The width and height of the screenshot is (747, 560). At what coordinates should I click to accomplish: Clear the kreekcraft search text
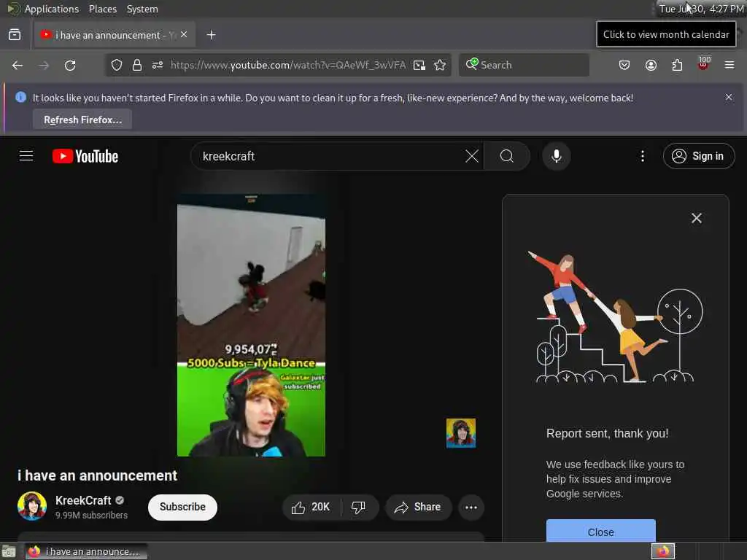(x=472, y=156)
